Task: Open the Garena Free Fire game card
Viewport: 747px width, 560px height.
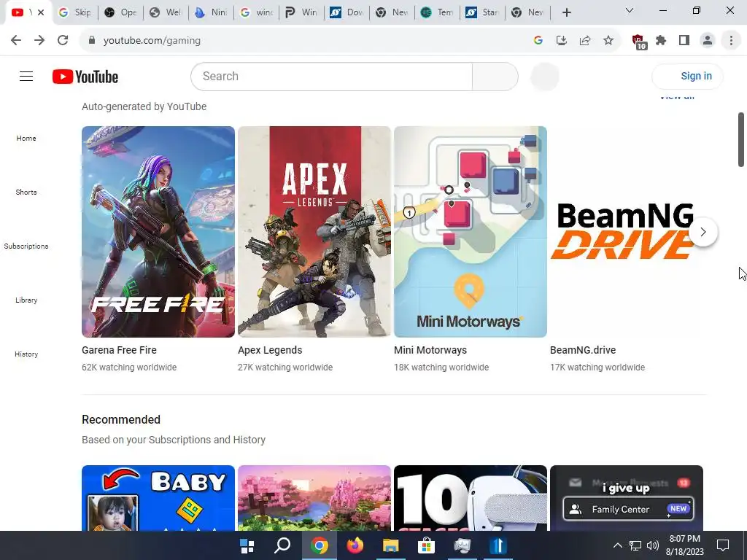Action: (158, 231)
